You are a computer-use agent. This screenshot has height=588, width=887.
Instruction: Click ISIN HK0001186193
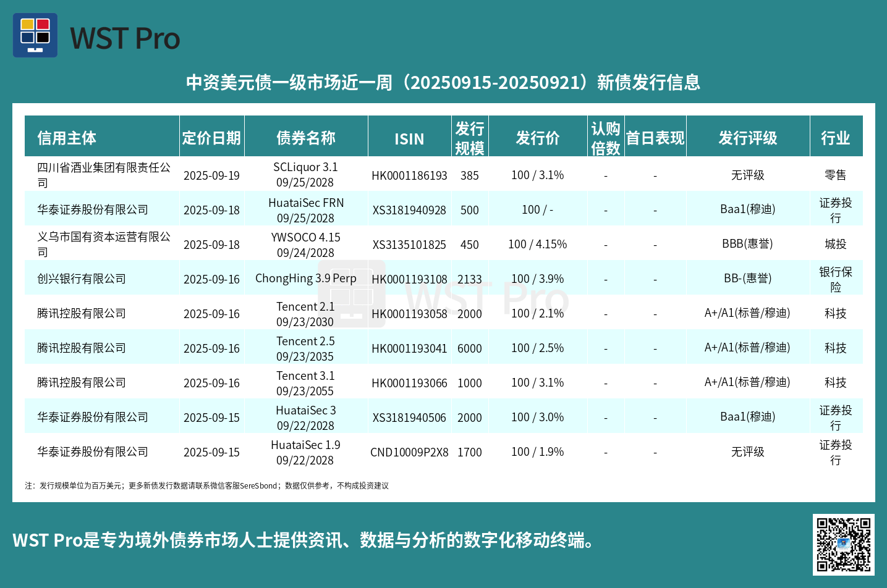coord(409,175)
